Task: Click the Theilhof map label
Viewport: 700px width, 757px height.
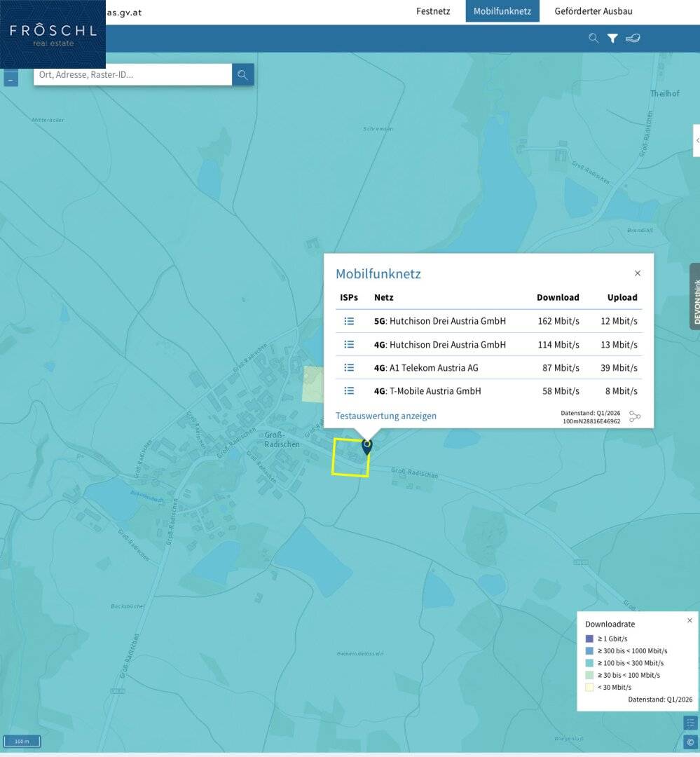Action: 664,94
